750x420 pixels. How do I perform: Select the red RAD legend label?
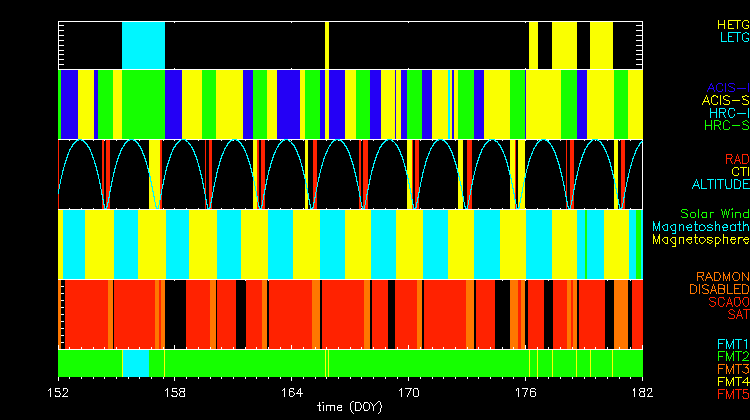pos(735,159)
